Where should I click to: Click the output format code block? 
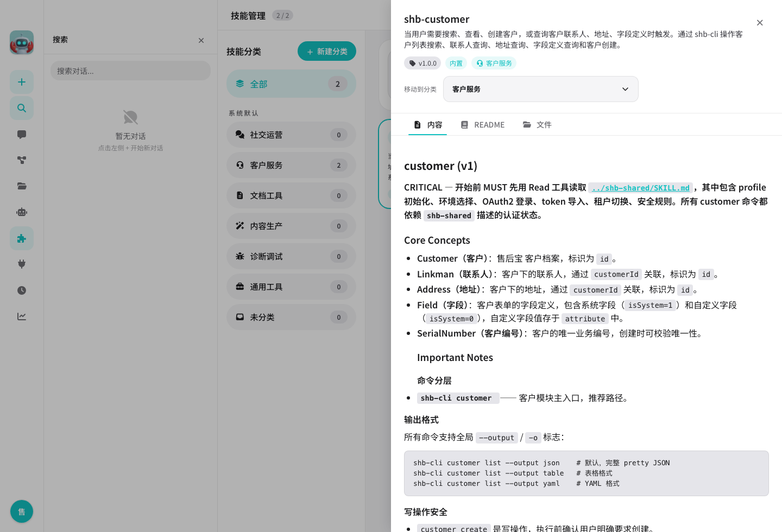pos(586,473)
